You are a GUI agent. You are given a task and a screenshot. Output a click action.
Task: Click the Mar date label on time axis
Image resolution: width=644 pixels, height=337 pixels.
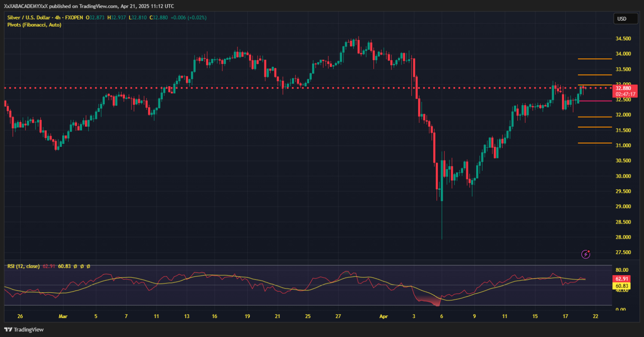[x=63, y=316]
